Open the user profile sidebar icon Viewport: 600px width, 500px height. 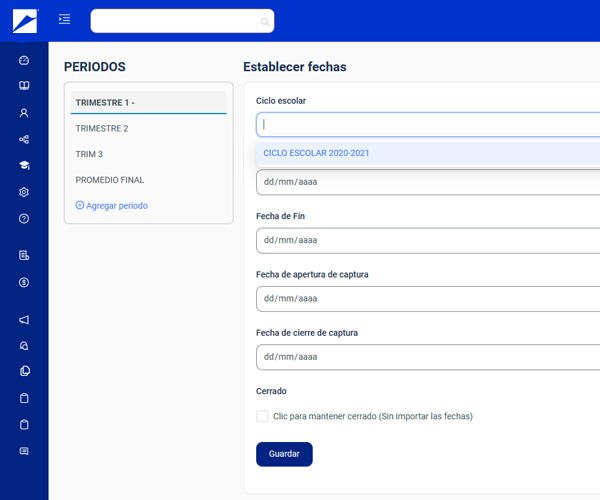click(24, 113)
